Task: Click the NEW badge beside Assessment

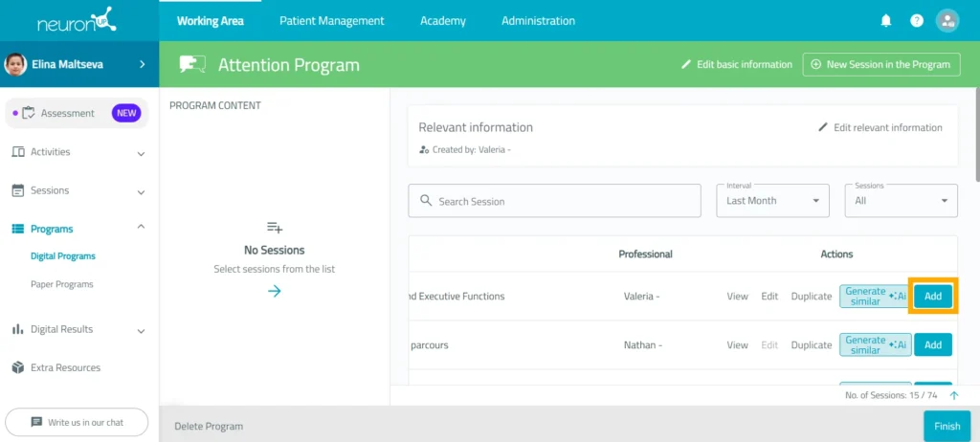Action: click(126, 113)
